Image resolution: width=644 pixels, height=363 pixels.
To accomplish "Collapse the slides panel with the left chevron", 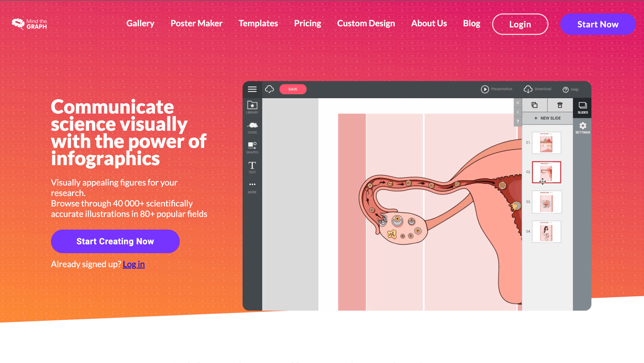I will pos(518,112).
